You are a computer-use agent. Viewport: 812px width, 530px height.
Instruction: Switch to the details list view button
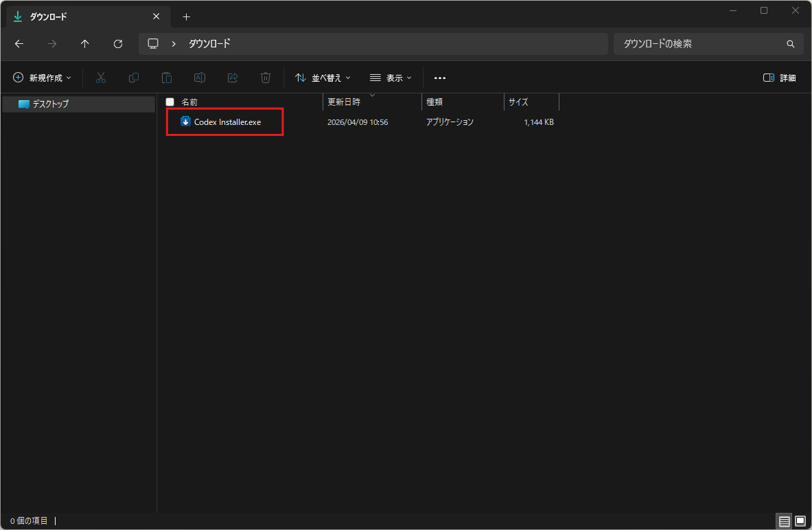click(x=785, y=521)
